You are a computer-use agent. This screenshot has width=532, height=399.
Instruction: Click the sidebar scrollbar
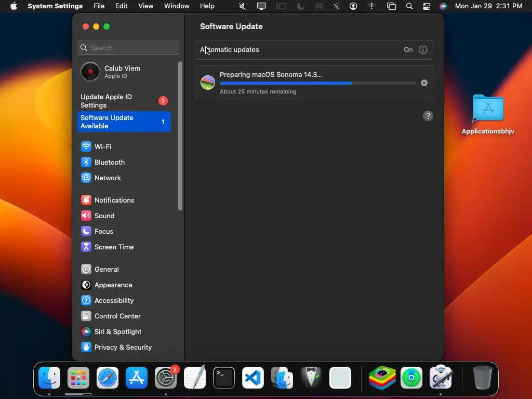pyautogui.click(x=180, y=136)
